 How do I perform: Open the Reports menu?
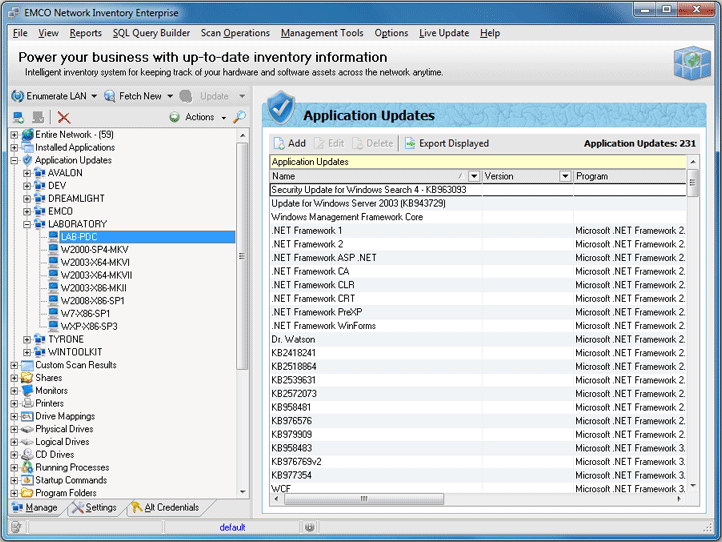click(x=85, y=33)
